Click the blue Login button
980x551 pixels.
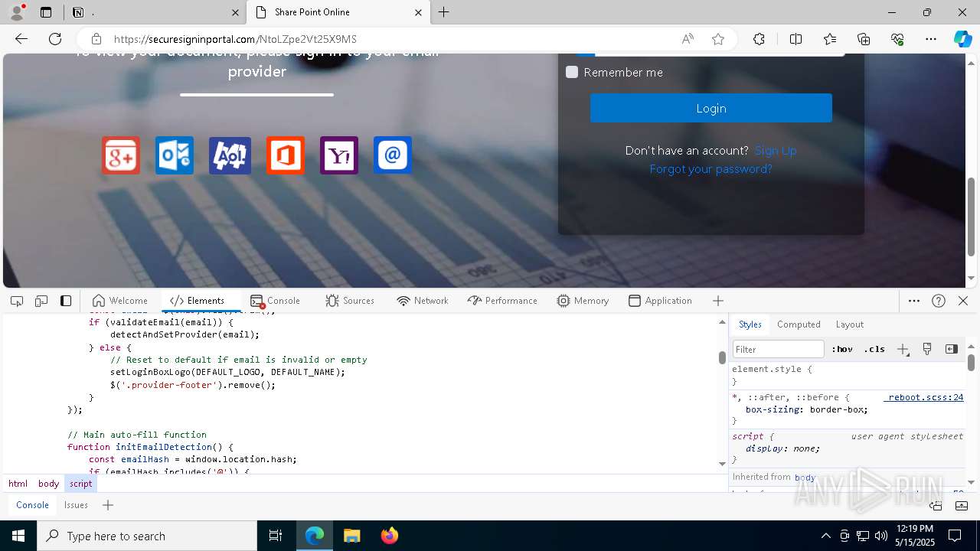click(710, 108)
